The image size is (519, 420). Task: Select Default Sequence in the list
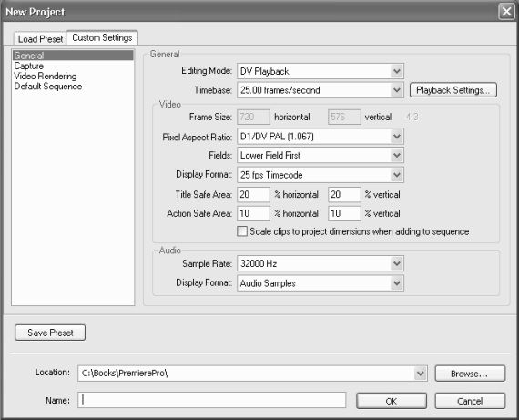click(48, 87)
